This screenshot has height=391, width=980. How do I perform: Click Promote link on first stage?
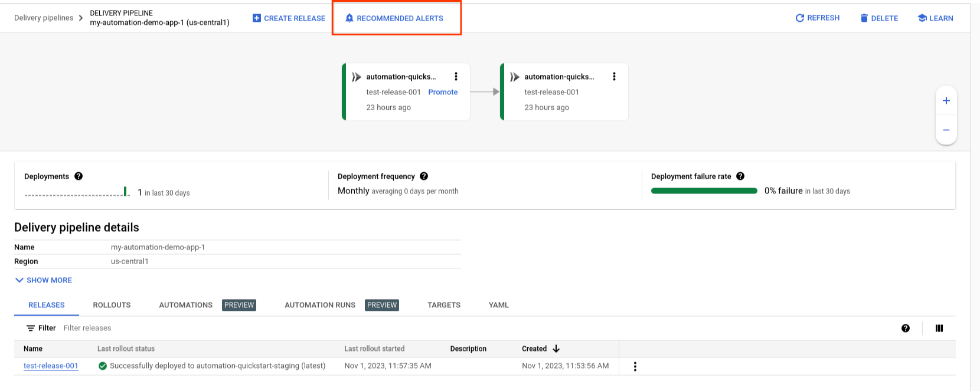coord(443,92)
